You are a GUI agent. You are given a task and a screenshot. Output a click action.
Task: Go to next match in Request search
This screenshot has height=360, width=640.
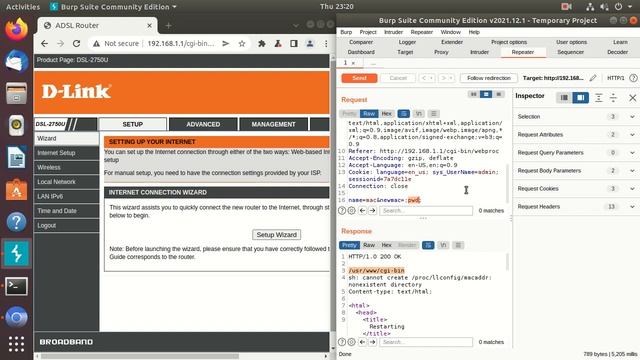coord(372,211)
